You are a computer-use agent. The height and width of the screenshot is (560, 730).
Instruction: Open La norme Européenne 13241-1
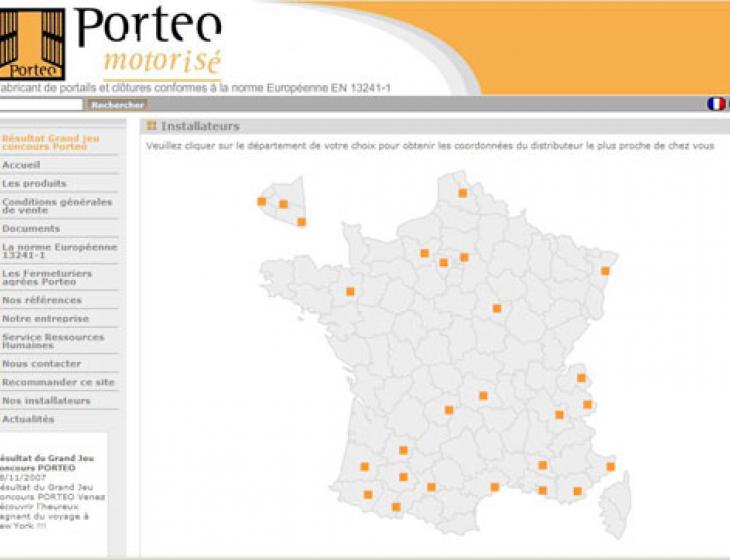(59, 251)
